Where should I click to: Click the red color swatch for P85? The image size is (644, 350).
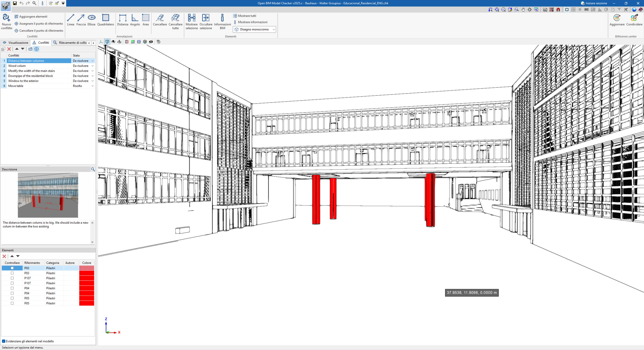pyautogui.click(x=87, y=298)
